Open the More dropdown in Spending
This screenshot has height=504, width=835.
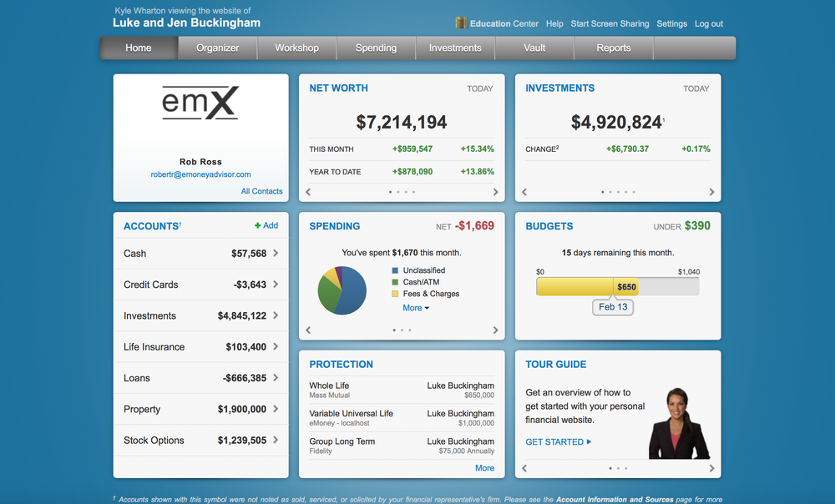[416, 308]
